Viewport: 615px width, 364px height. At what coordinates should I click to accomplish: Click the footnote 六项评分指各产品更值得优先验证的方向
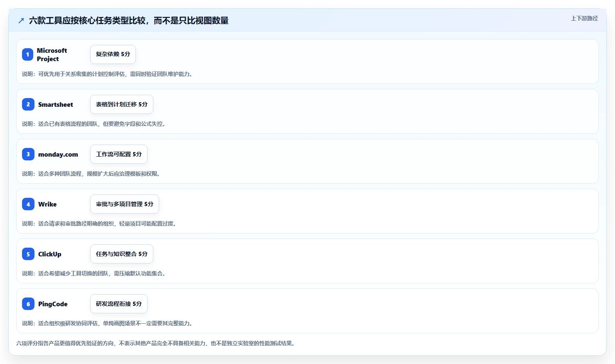click(x=65, y=343)
